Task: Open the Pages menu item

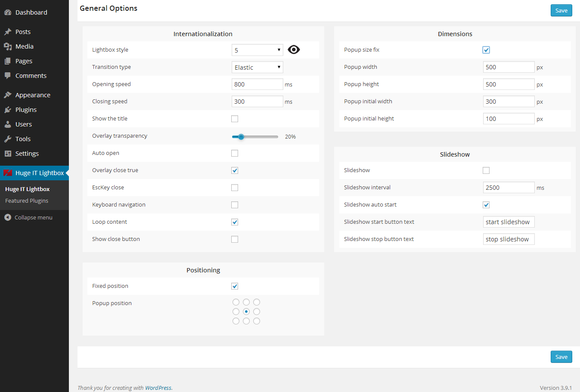Action: point(34,61)
